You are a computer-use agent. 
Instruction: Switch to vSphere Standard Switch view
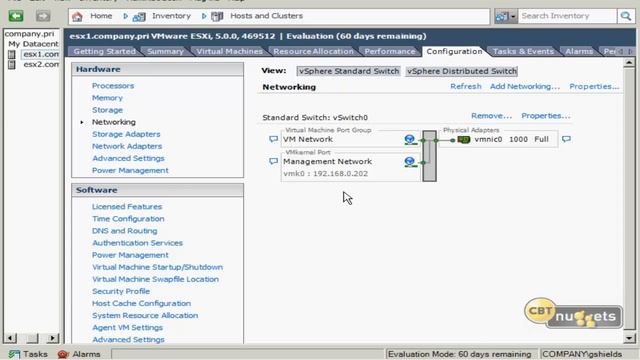(349, 71)
